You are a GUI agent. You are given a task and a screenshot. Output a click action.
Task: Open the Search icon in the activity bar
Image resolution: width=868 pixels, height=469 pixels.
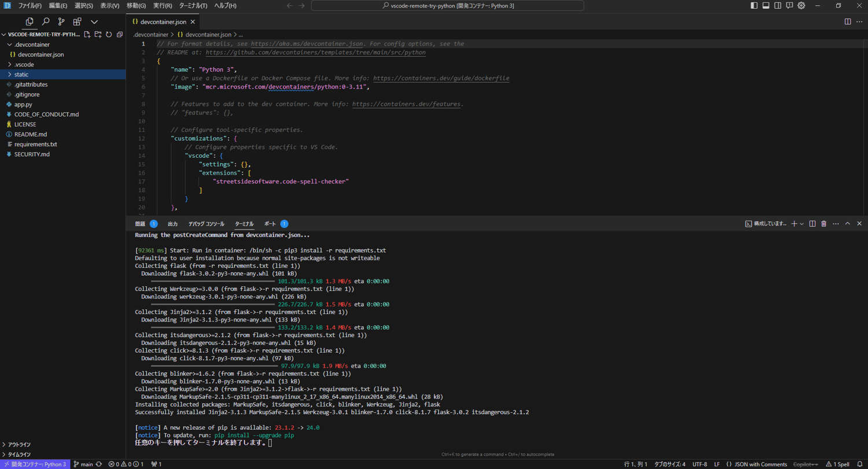click(x=46, y=21)
